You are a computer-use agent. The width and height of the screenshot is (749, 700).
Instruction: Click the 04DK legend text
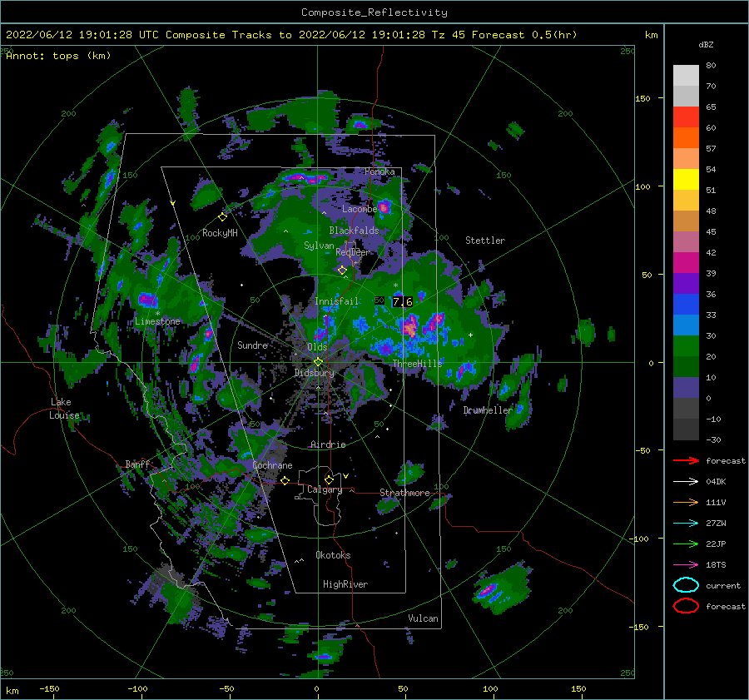(x=716, y=481)
